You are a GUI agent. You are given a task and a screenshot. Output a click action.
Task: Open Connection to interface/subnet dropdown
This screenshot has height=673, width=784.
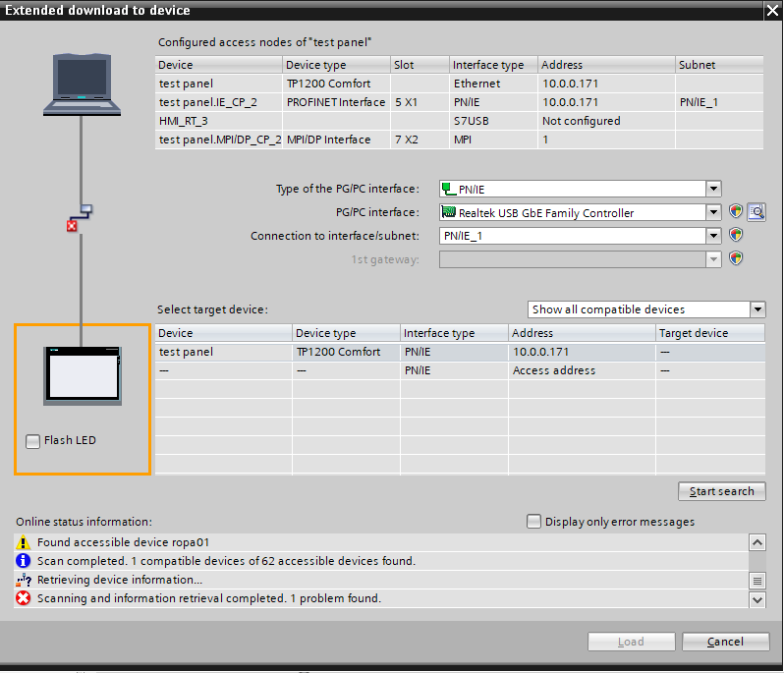714,236
